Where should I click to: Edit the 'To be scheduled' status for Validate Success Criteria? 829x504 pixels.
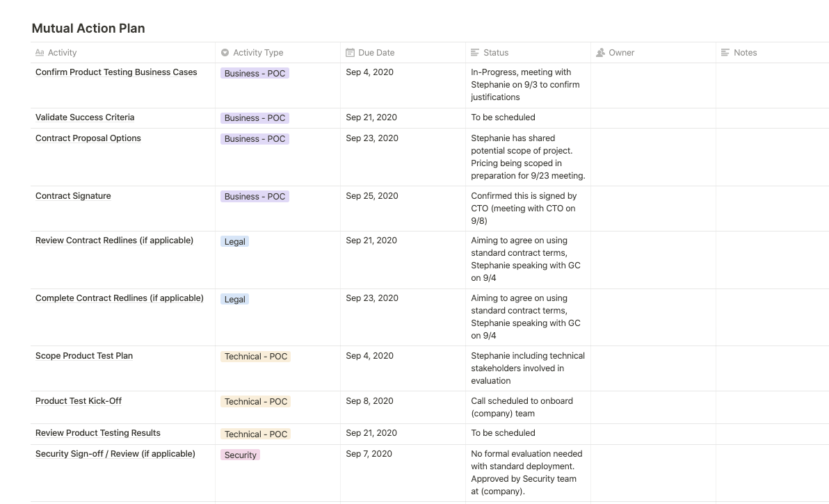coord(503,117)
